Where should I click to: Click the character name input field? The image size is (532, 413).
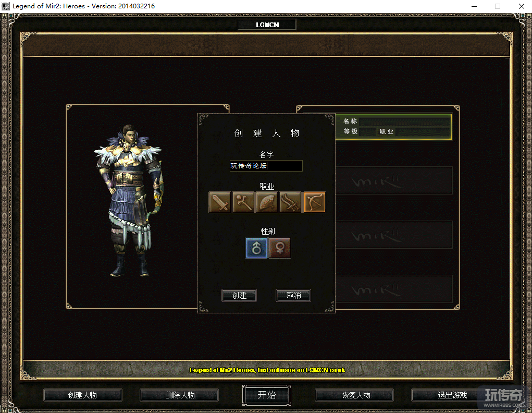(x=266, y=166)
